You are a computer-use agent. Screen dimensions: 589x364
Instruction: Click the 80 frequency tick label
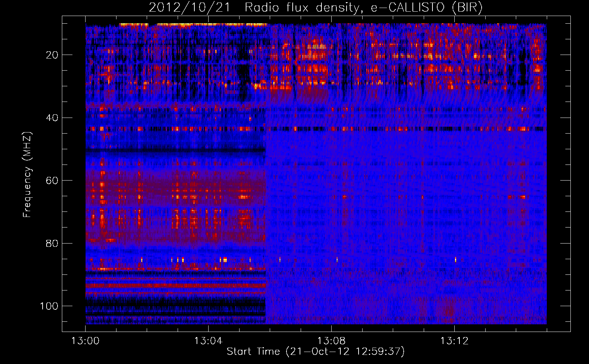coord(52,244)
